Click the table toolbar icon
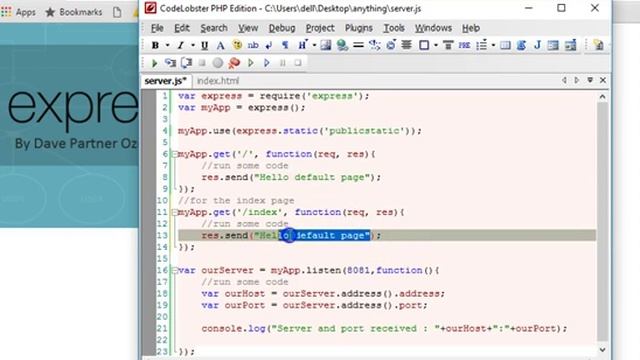The image size is (640, 360). click(x=505, y=45)
